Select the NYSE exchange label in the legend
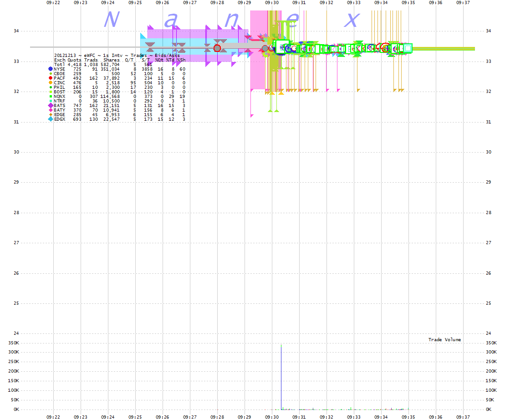 [x=59, y=69]
